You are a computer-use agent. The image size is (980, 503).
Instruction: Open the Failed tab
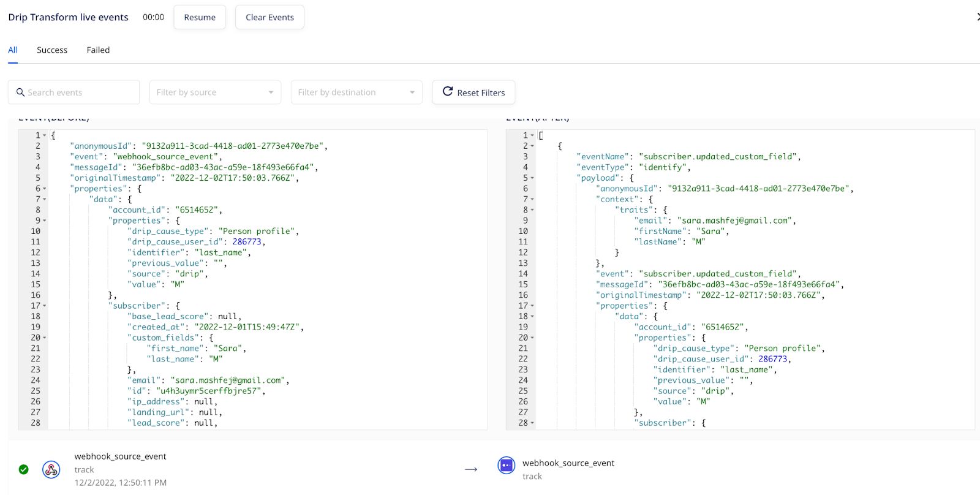pos(98,50)
